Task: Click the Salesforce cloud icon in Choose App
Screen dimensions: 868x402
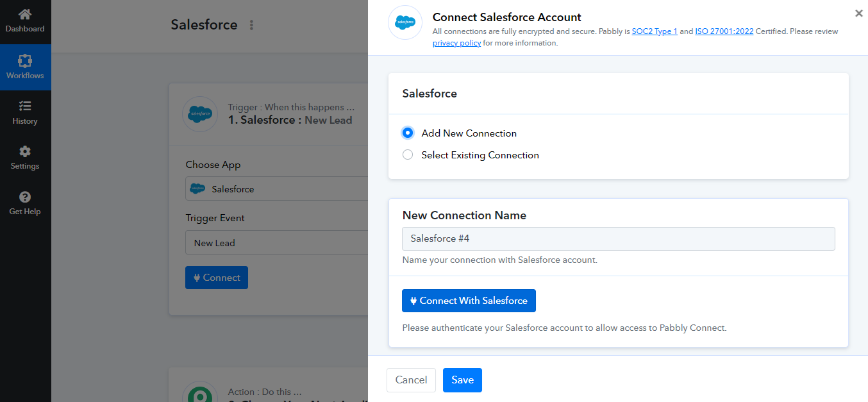Action: pyautogui.click(x=199, y=188)
